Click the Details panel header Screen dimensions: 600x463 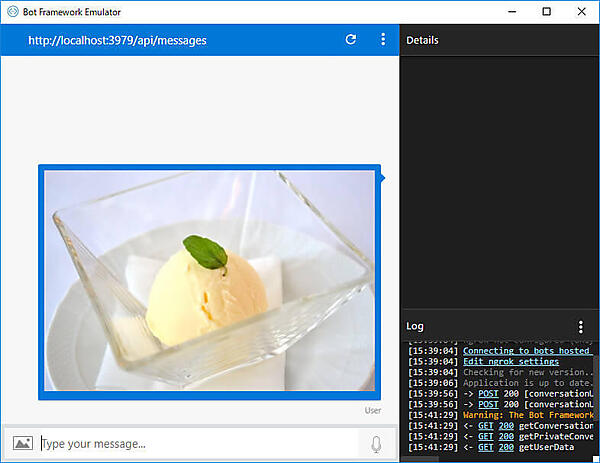499,40
